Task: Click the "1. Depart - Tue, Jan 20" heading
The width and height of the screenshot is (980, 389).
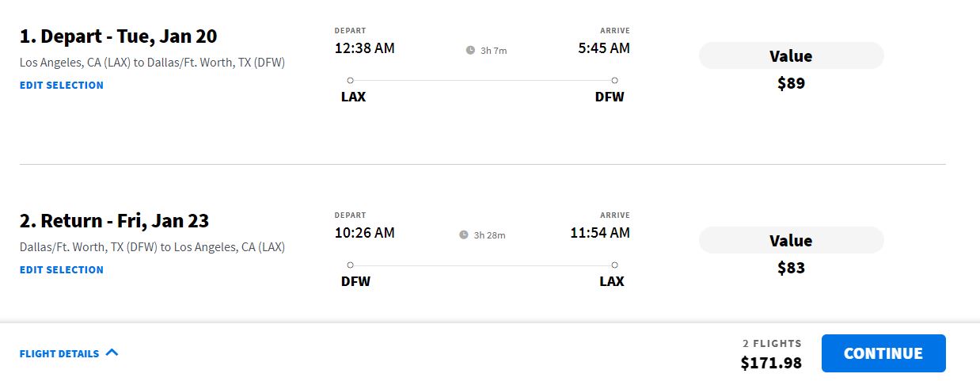Action: pyautogui.click(x=118, y=36)
